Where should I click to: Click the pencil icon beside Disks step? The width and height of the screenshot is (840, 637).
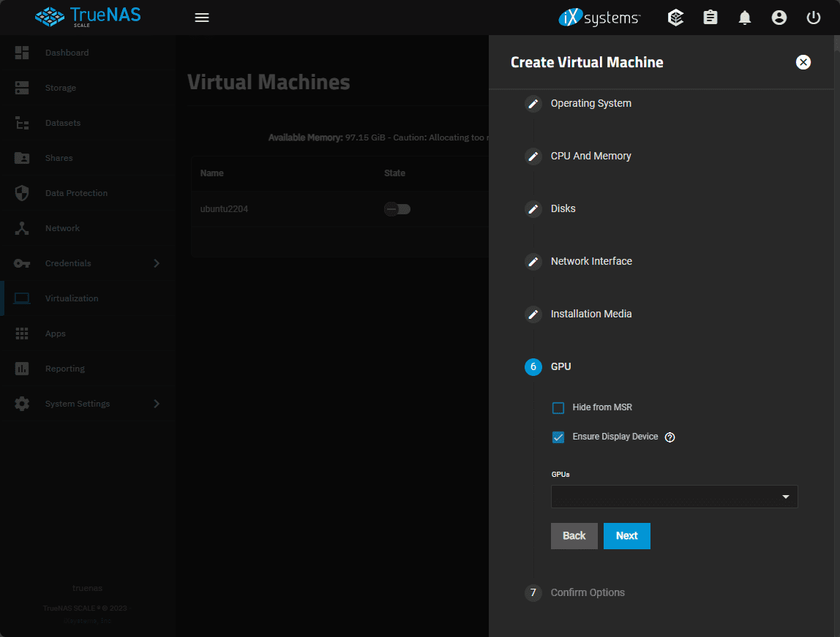533,209
